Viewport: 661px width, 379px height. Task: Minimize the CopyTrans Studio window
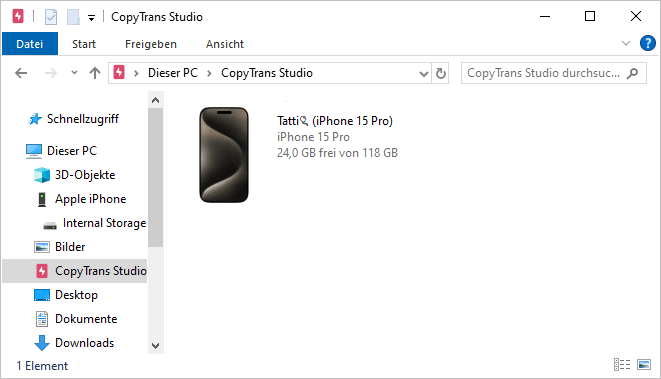click(545, 17)
